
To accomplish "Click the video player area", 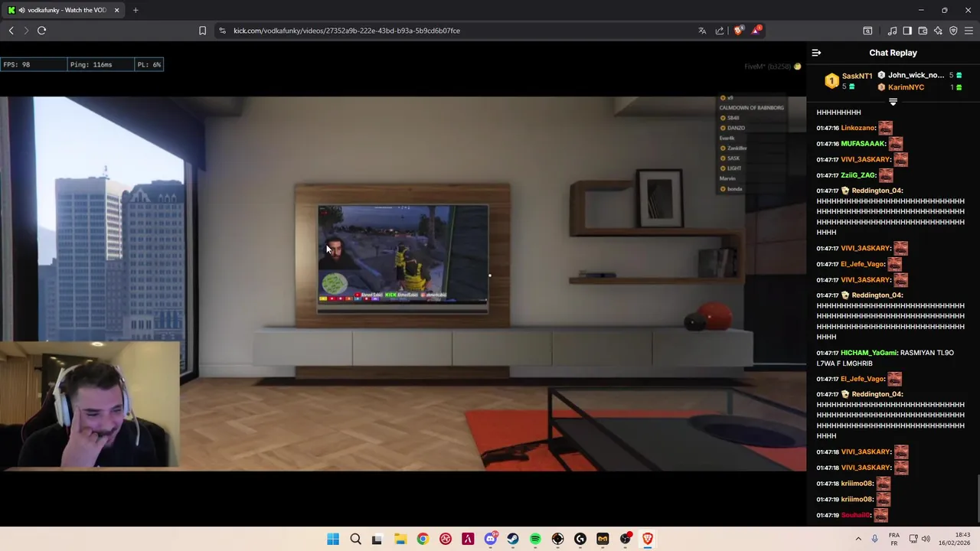I will [403, 283].
